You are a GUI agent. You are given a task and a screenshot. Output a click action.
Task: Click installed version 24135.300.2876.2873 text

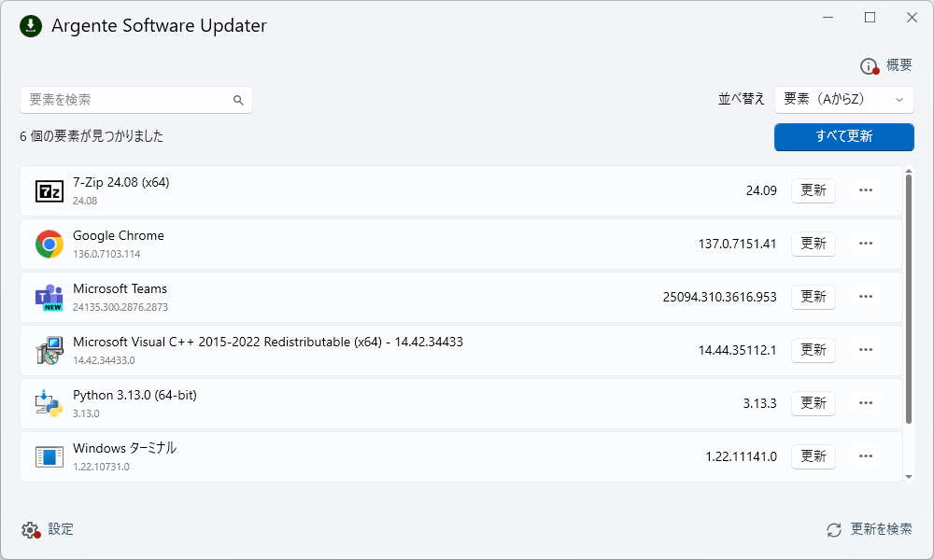click(x=120, y=308)
